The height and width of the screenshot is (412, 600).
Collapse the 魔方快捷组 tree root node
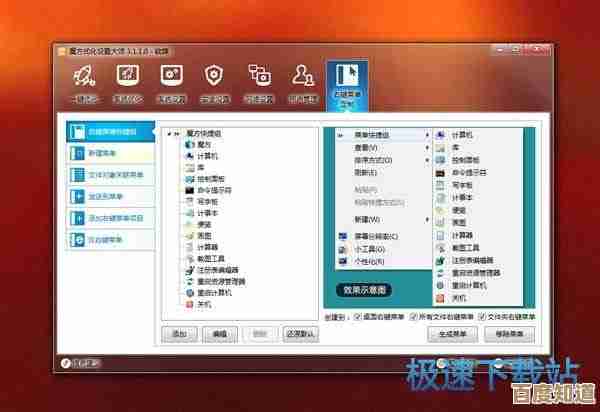(169, 134)
